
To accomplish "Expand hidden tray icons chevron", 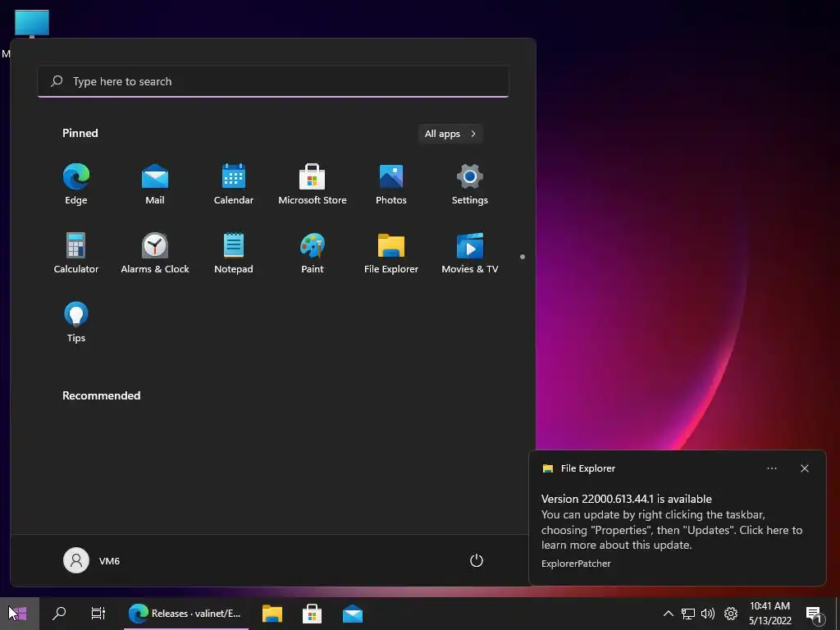I will click(x=668, y=614).
